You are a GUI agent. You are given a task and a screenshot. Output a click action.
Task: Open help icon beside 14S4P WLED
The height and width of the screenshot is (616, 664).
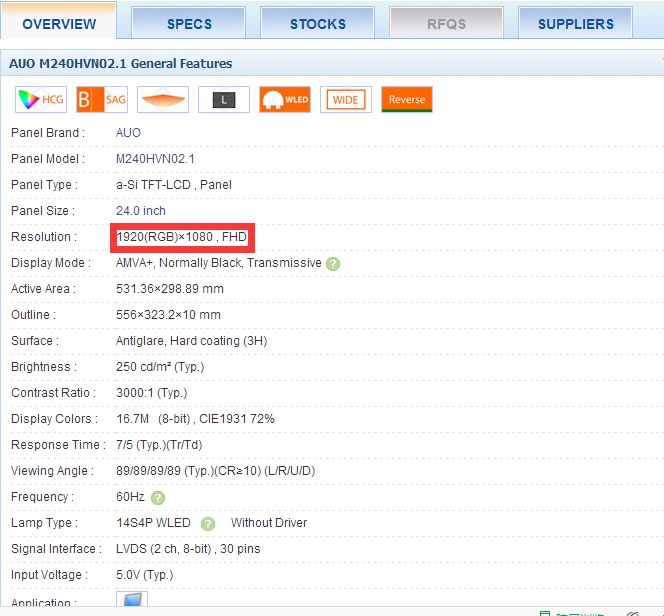[x=208, y=524]
